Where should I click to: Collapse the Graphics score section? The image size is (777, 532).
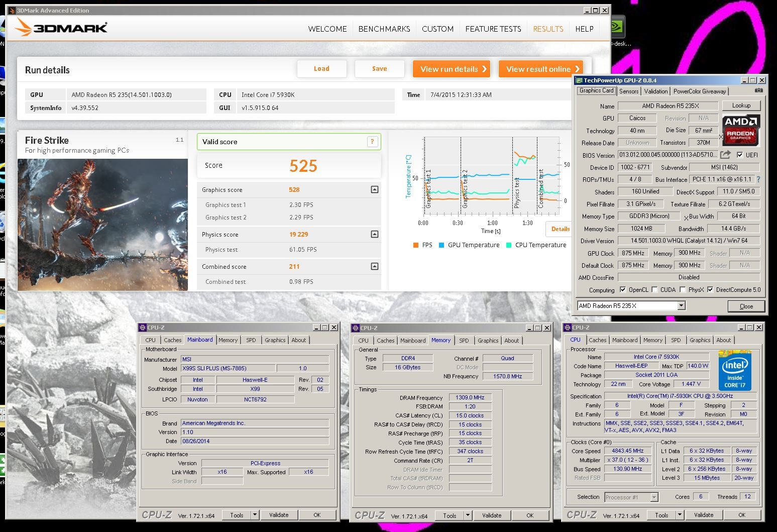point(374,189)
